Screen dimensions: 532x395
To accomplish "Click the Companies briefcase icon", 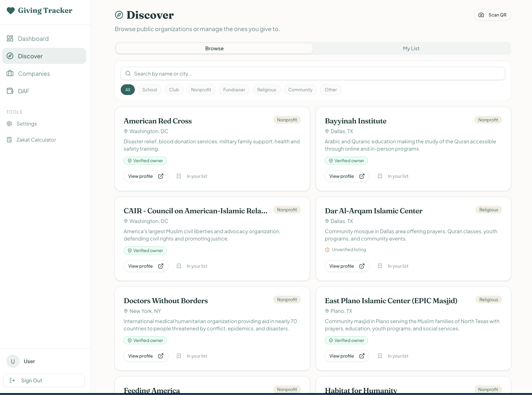I will (x=10, y=73).
